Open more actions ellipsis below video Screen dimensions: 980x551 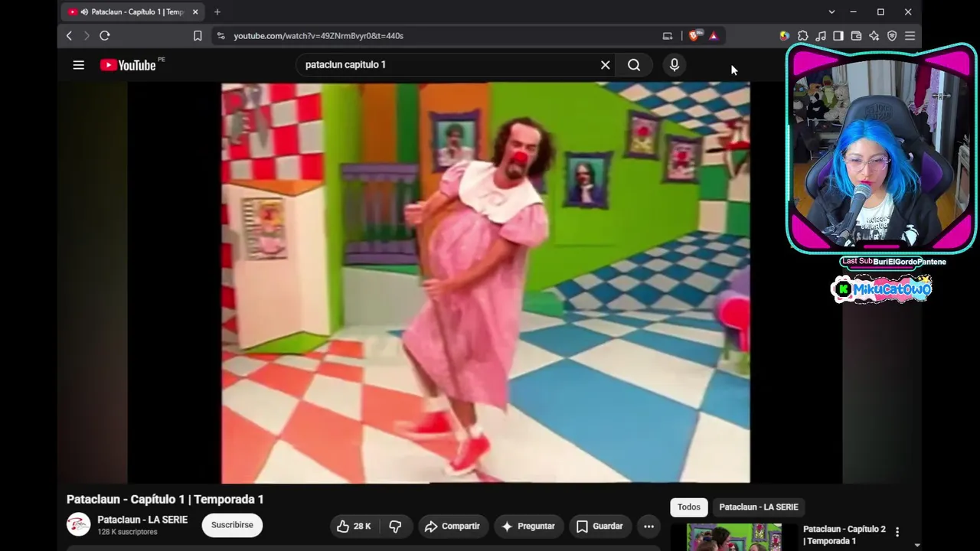pos(648,526)
